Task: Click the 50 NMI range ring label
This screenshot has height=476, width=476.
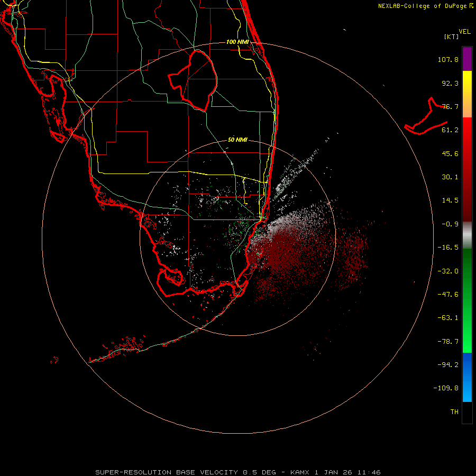Action: click(x=237, y=140)
